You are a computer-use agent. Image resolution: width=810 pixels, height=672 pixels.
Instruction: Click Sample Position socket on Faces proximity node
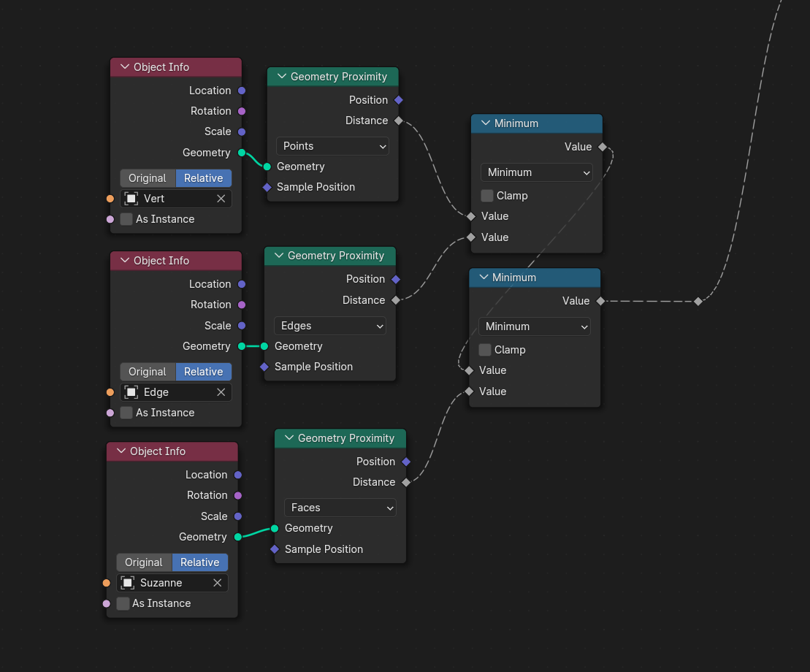tap(275, 549)
